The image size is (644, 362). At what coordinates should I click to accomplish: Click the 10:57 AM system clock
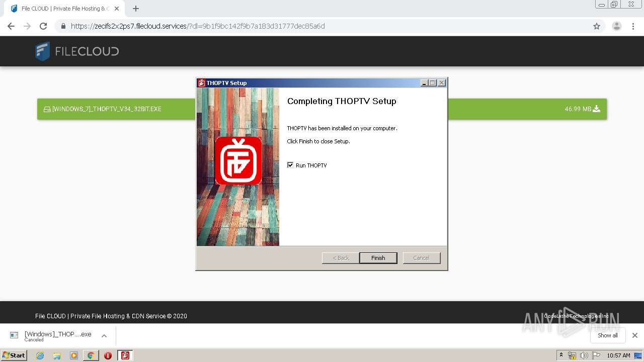(618, 355)
